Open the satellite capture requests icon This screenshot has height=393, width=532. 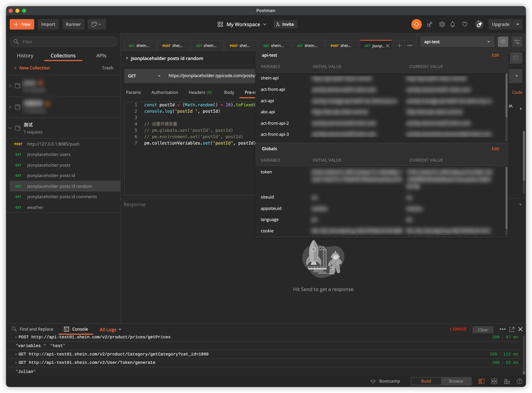(x=429, y=24)
